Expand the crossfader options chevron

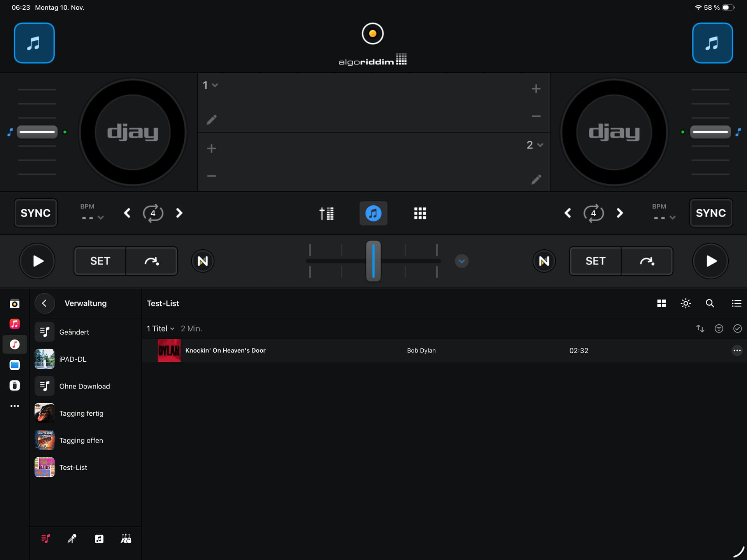point(461,261)
